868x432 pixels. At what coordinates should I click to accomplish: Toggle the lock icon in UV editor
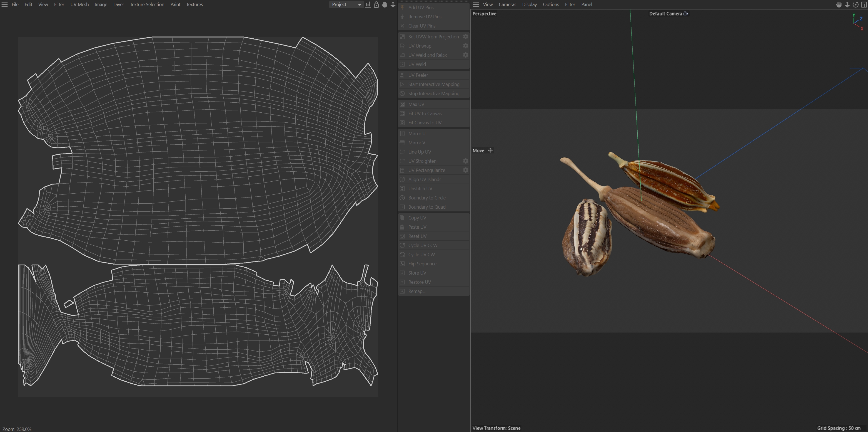coord(376,4)
